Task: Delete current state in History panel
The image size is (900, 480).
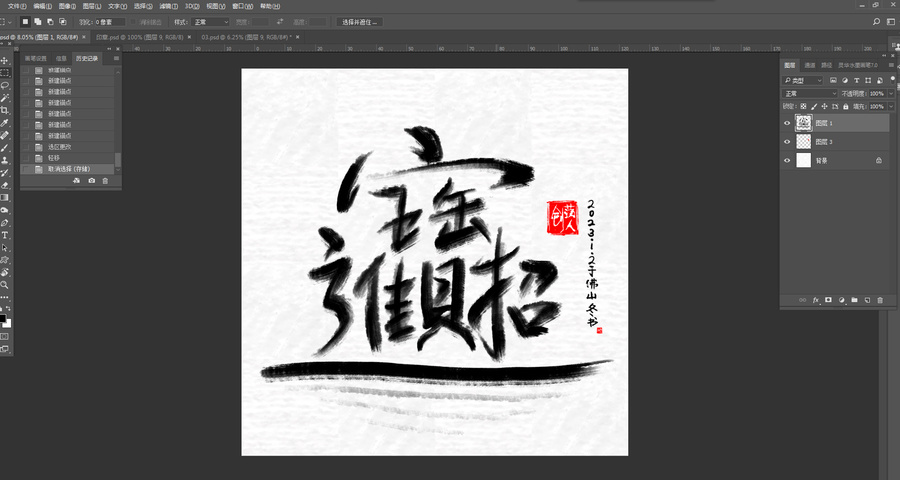Action: click(x=105, y=181)
